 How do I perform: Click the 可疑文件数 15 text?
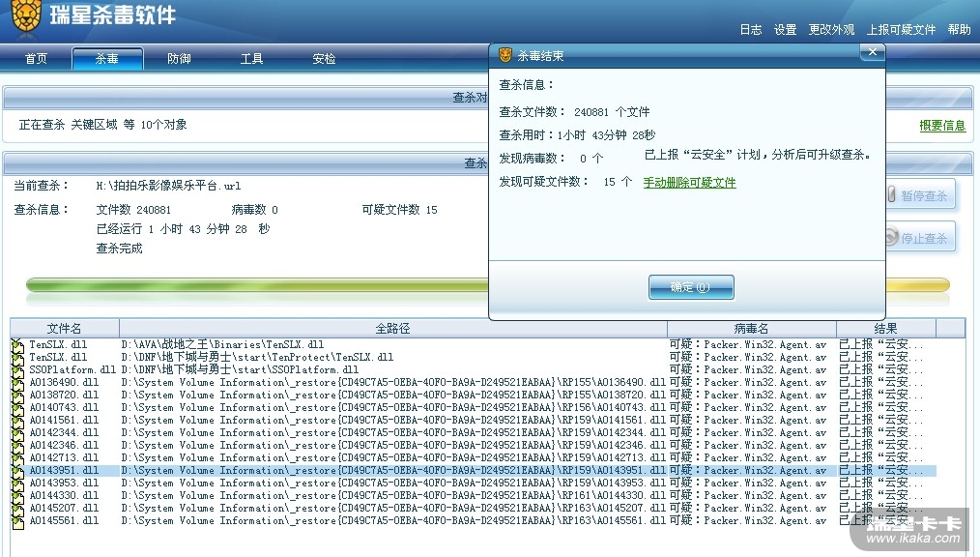[399, 210]
